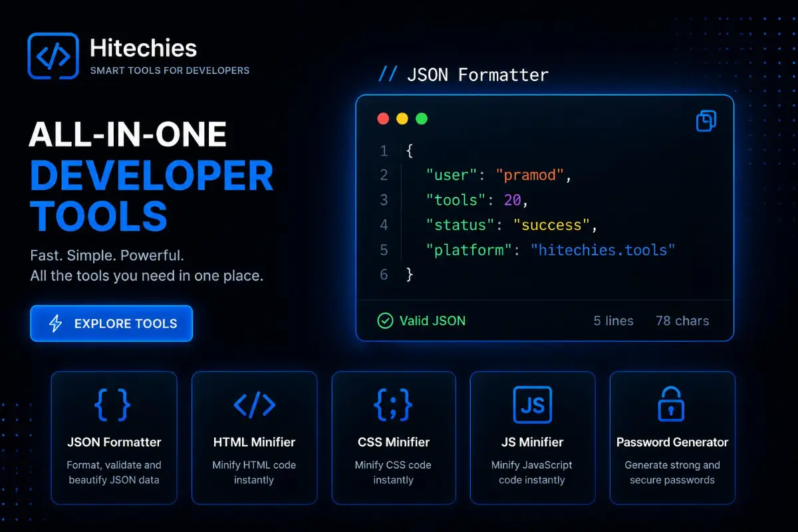
Task: Click the "user" key in the code
Action: 452,176
